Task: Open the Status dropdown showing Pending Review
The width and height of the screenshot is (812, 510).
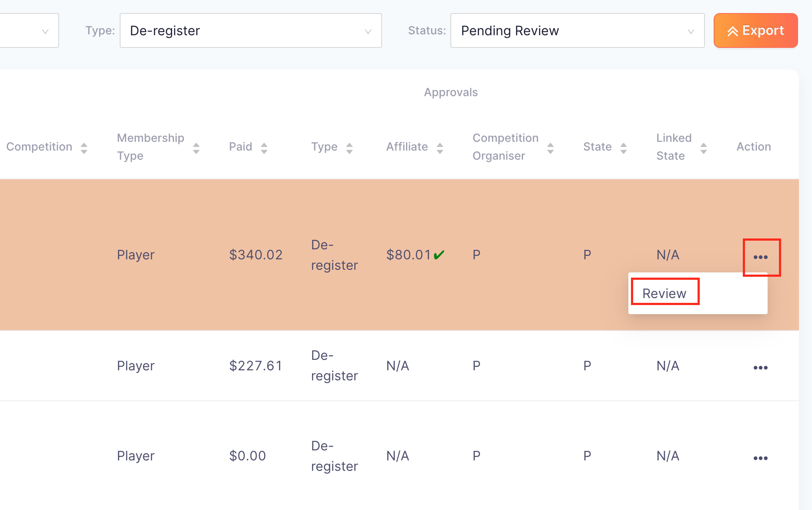Action: point(577,30)
